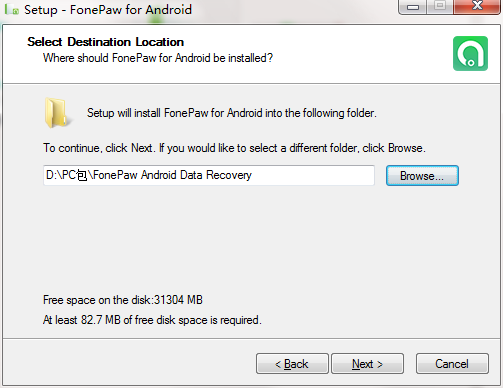
Task: Click the 'At least 82.7 MB' requirement text
Action: pos(152,320)
